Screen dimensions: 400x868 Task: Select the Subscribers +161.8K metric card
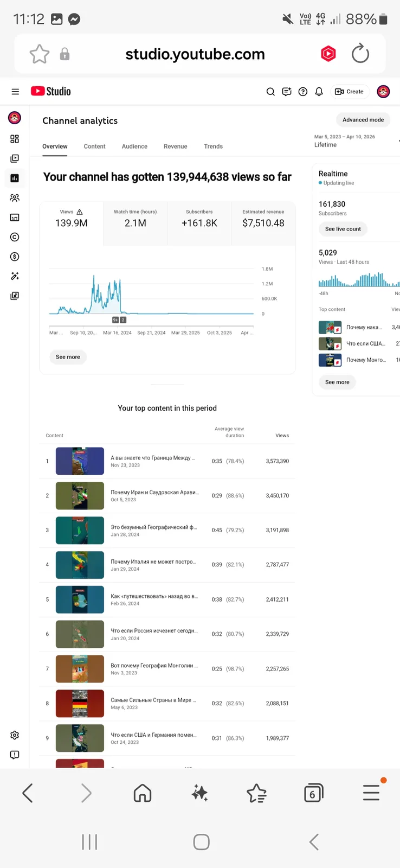(x=199, y=224)
